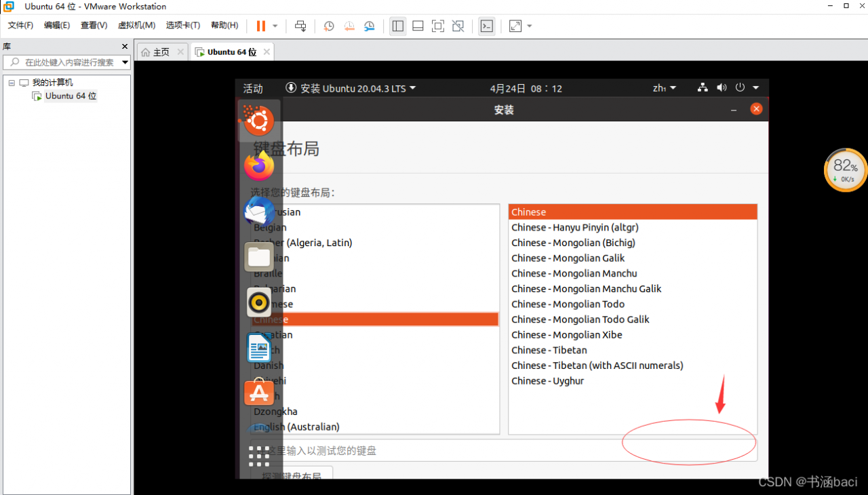The height and width of the screenshot is (495, 868).
Task: Select the highlighted Chinese variant row
Action: tap(633, 212)
